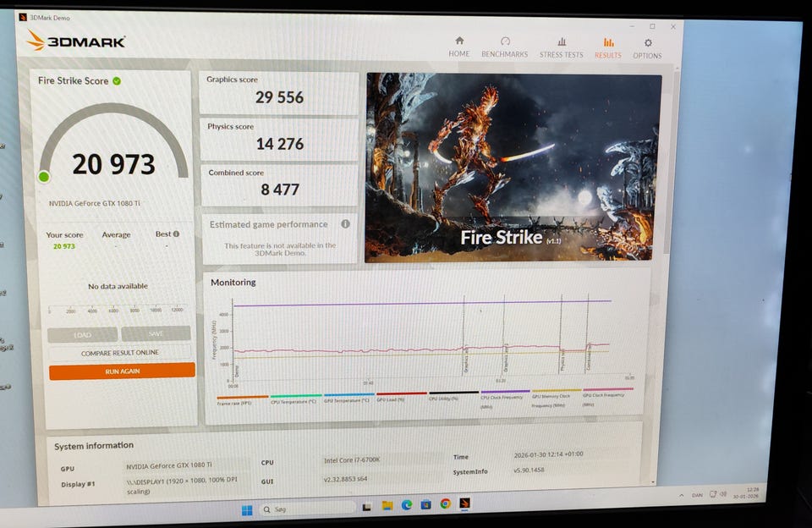Go to the Home tab icon
The height and width of the screenshot is (528, 812).
pyautogui.click(x=458, y=41)
